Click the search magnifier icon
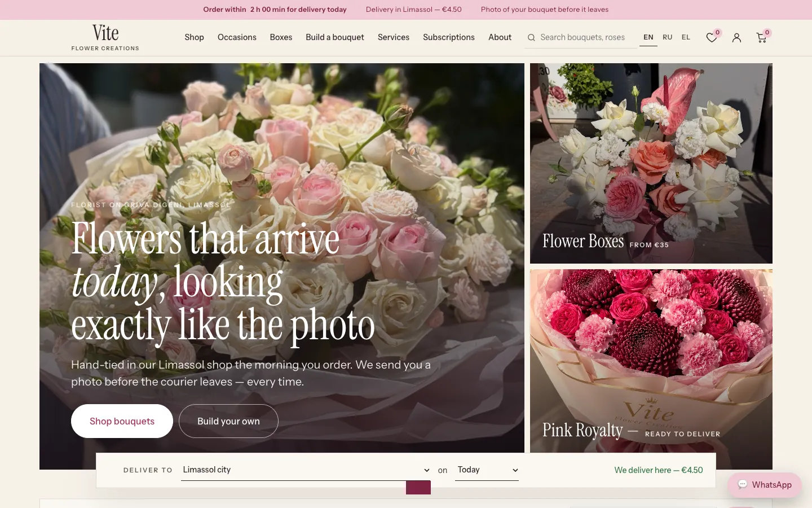The width and height of the screenshot is (812, 508). pyautogui.click(x=531, y=38)
